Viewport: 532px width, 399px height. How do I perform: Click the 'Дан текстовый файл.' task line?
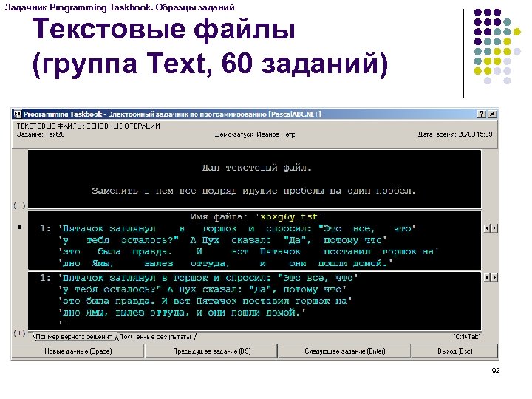coord(256,168)
